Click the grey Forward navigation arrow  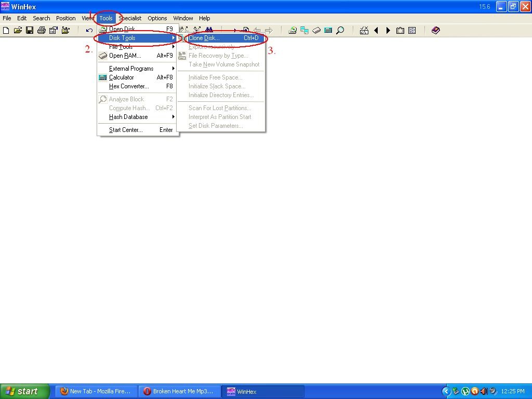269,31
